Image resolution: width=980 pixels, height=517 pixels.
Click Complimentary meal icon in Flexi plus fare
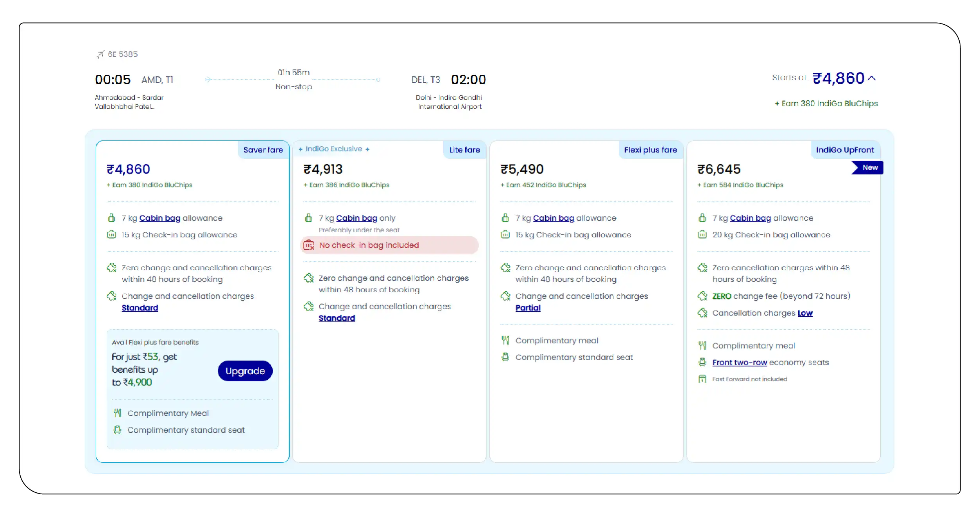pos(505,340)
